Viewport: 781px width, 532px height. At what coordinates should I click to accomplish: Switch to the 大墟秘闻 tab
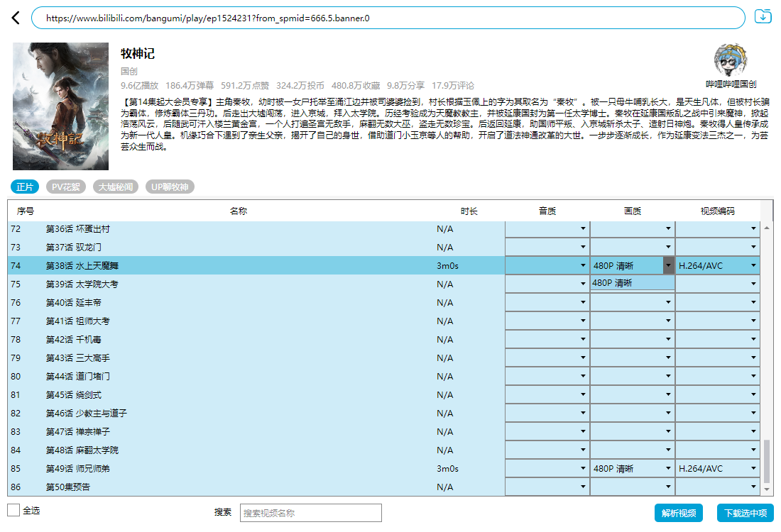[115, 187]
